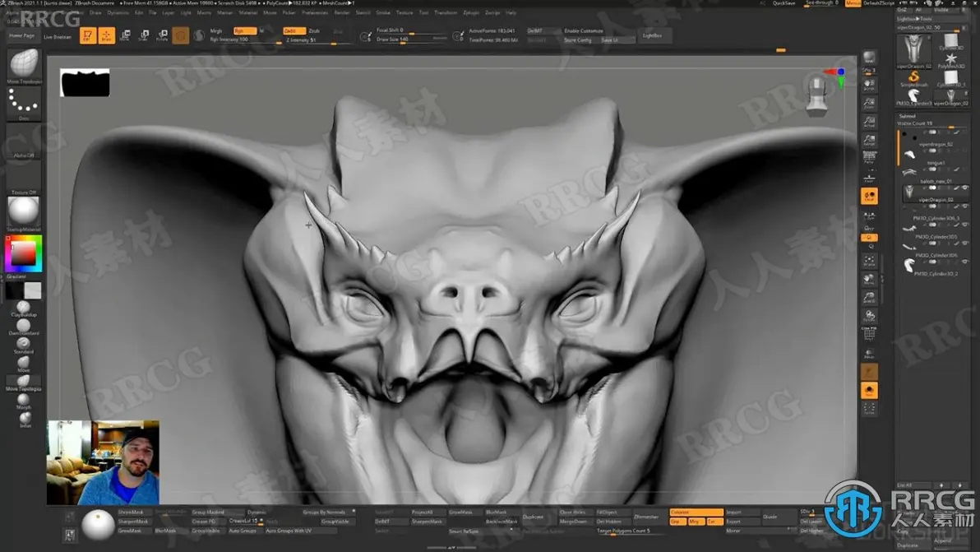
Task: Click the Frame icon on right shelf
Action: (869, 261)
